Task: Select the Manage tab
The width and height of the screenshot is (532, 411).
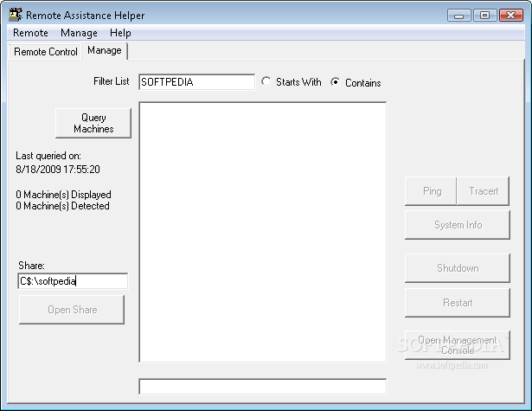Action: point(105,50)
